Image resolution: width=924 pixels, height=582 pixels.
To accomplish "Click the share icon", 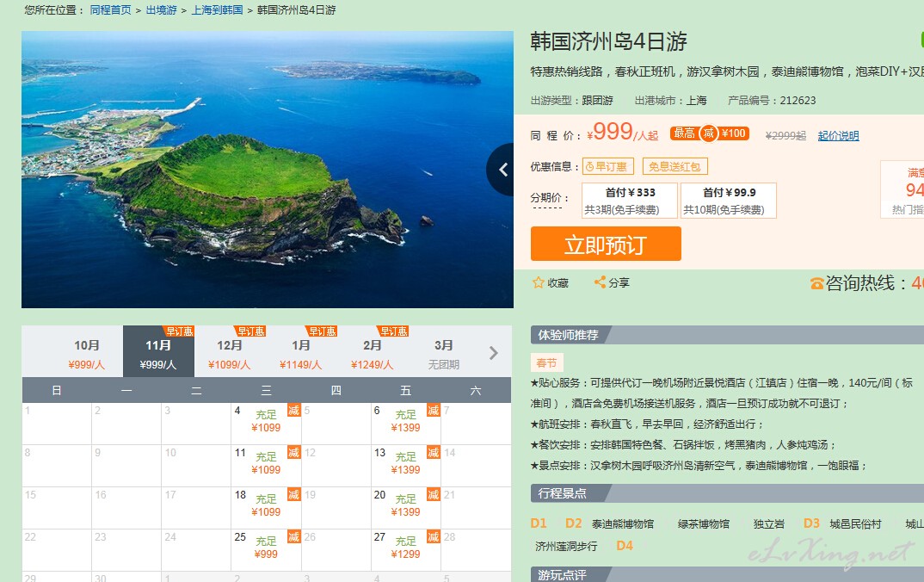I will 600,282.
